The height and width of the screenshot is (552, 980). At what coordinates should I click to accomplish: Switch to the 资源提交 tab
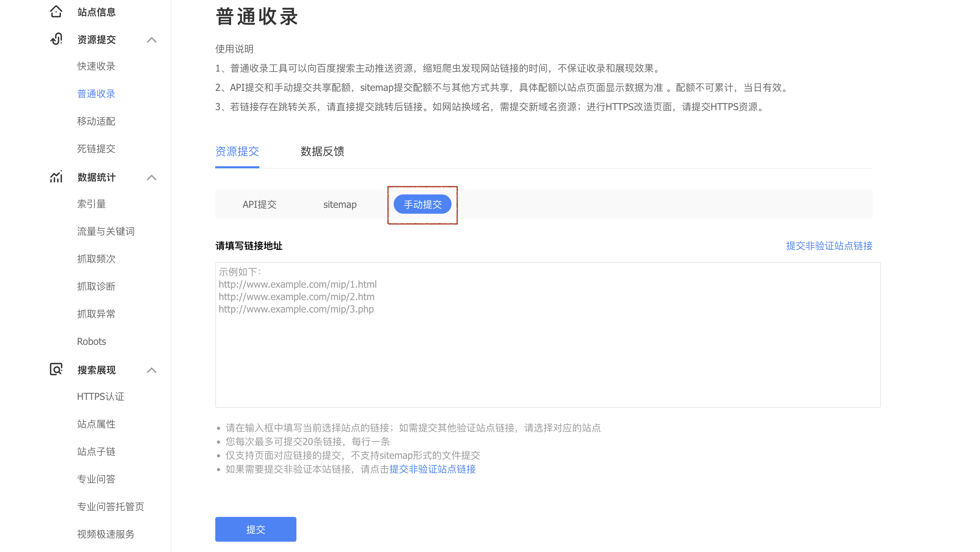coord(237,151)
